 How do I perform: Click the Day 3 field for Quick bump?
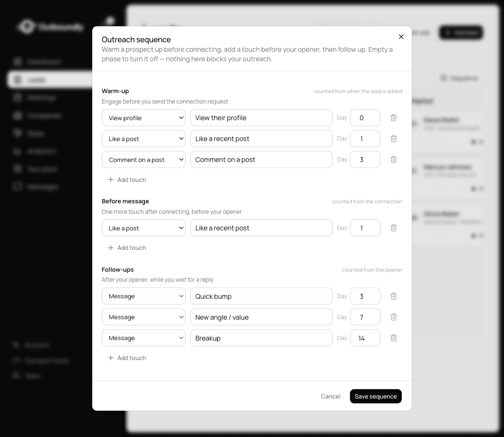365,296
